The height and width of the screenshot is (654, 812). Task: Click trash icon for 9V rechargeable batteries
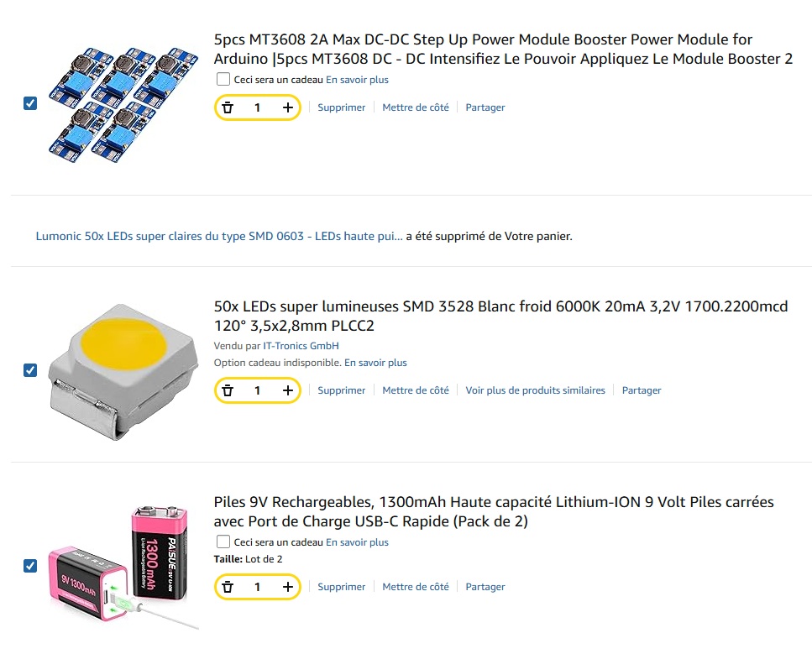(228, 587)
